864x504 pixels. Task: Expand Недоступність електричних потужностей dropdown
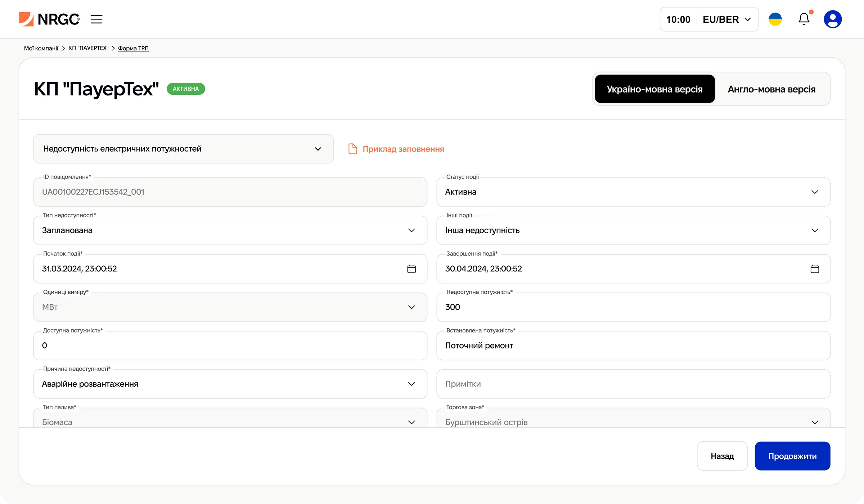coord(184,149)
